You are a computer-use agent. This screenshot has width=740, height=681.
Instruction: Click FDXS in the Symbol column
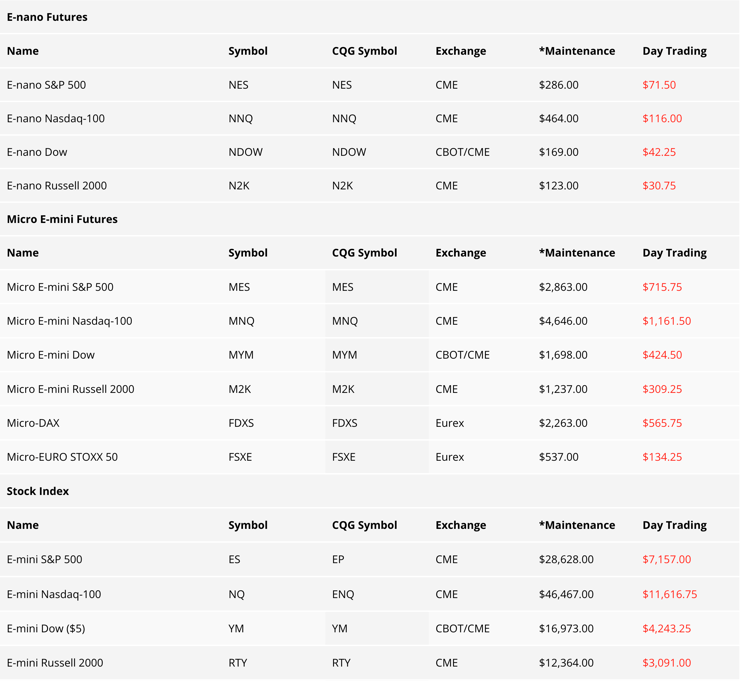241,423
